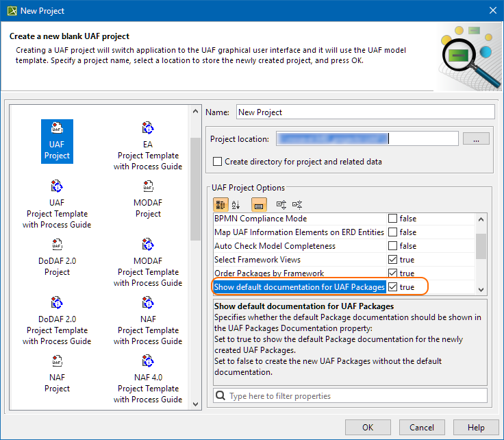Screen dimensions: 504x440
Task: Click the Collapse all properties icon
Action: (x=297, y=204)
